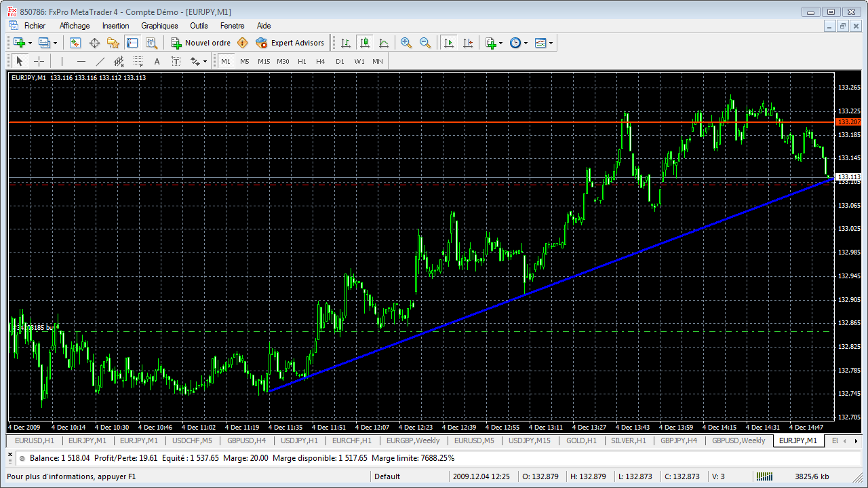Select the vertical line drawing tool
This screenshot has width=868, height=488.
coord(62,61)
